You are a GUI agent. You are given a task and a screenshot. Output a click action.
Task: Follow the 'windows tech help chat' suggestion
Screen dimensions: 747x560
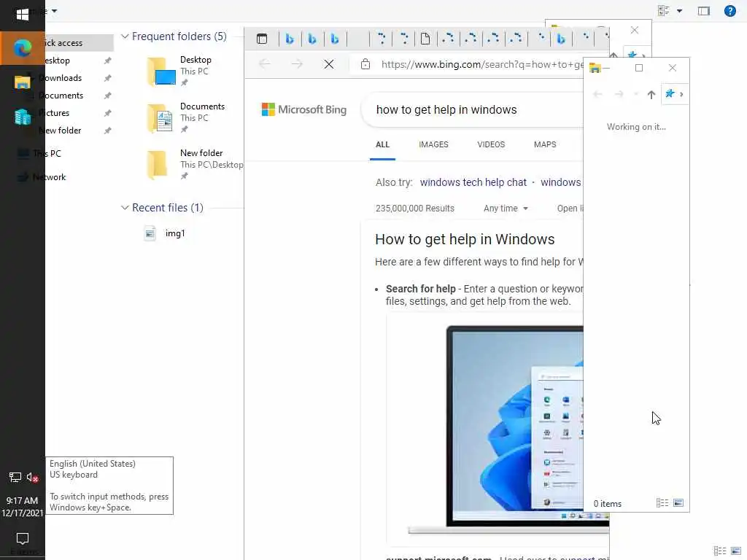coord(473,182)
